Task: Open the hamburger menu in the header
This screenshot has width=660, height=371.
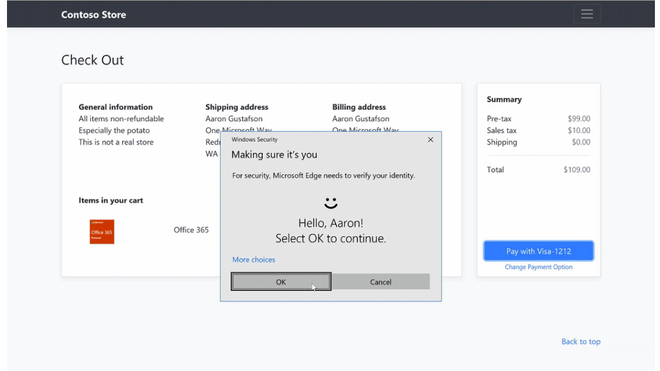Action: (x=587, y=14)
